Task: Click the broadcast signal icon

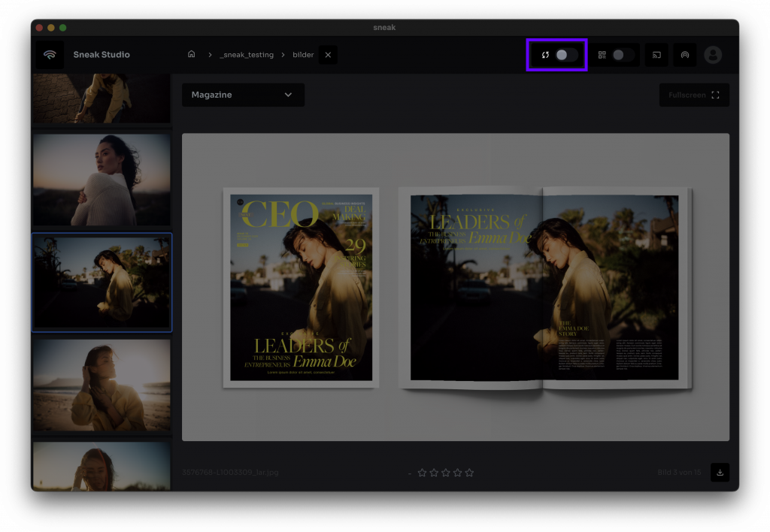Action: pos(684,55)
